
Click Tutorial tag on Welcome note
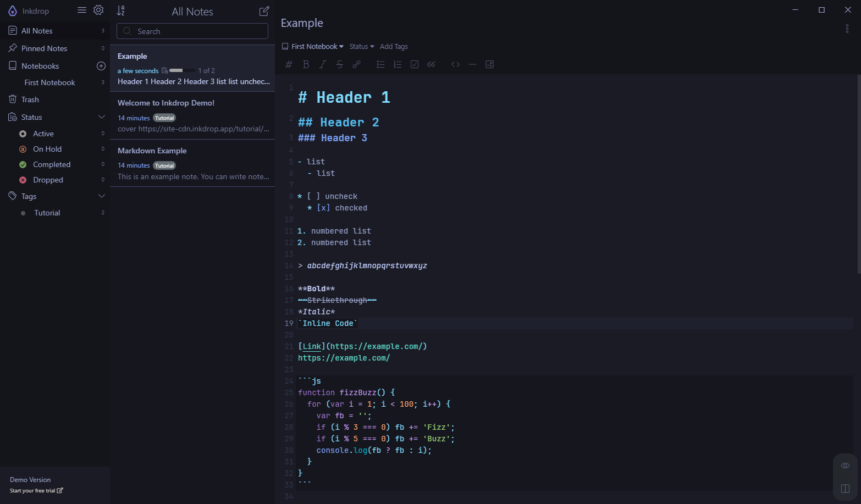(x=164, y=118)
